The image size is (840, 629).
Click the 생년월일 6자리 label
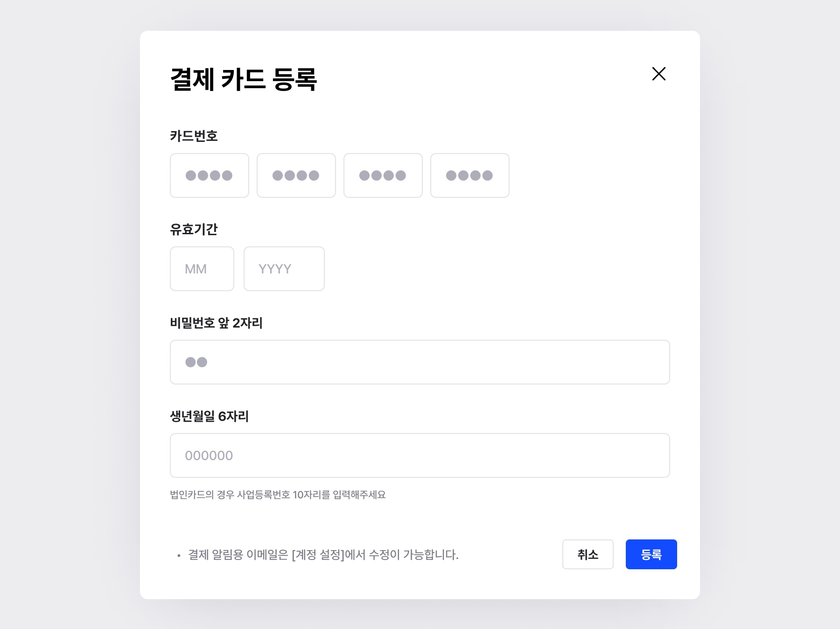click(209, 416)
